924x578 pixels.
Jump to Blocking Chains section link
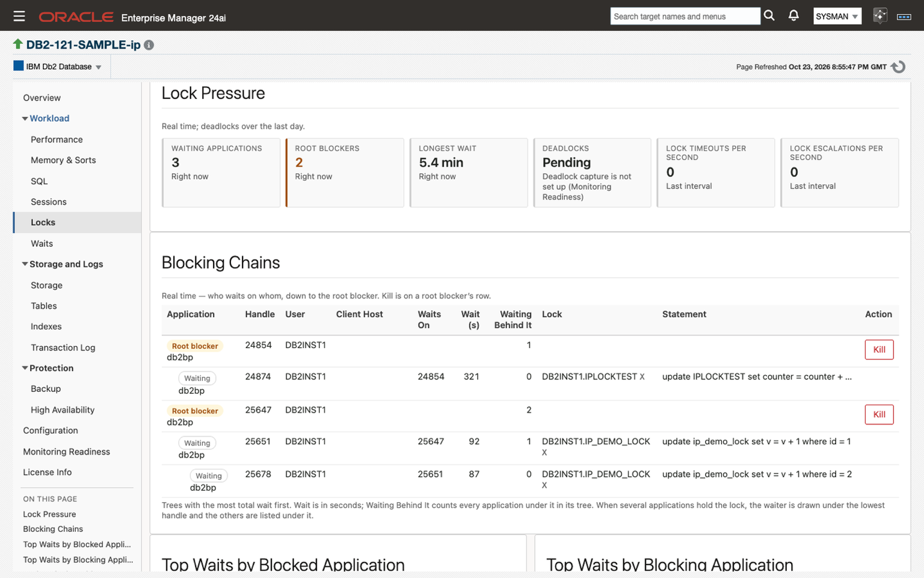pos(53,529)
